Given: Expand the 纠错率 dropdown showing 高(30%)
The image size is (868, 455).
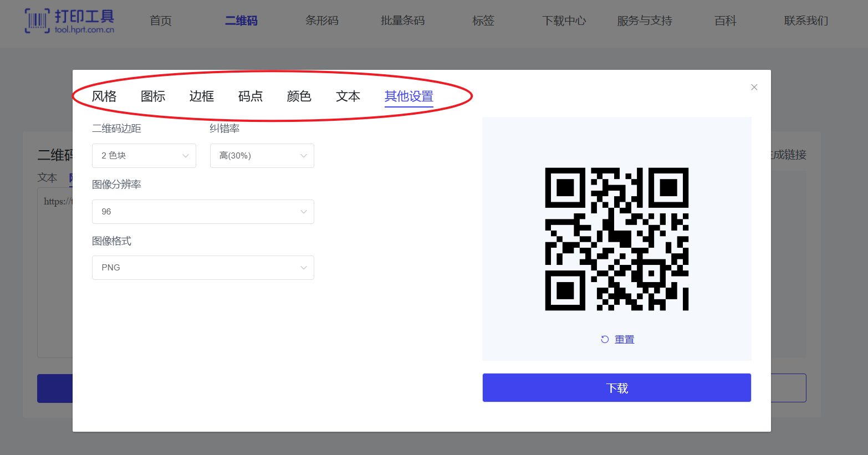Looking at the screenshot, I should pos(262,156).
